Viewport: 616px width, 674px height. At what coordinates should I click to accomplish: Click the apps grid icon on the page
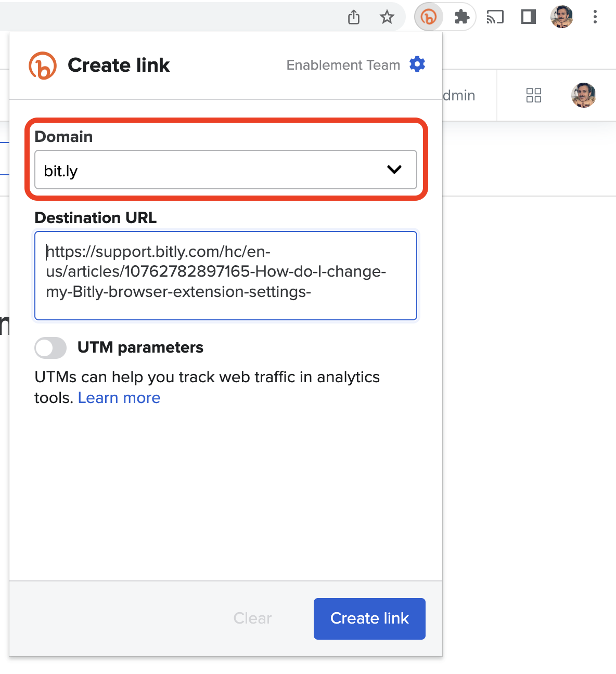coord(533,95)
